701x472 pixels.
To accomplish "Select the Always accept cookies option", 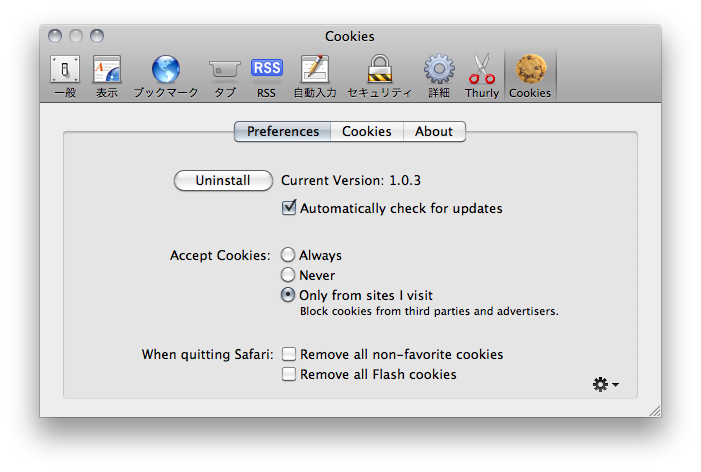I will tap(288, 255).
